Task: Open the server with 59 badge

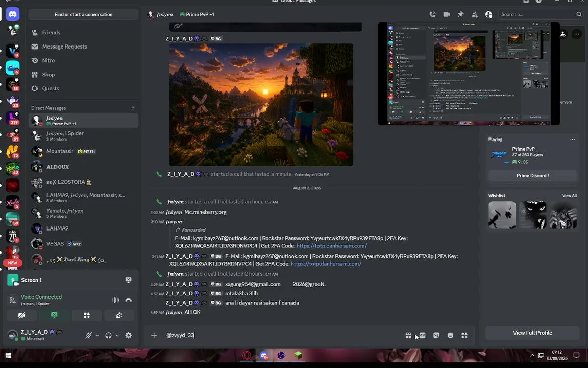Action: (x=13, y=219)
